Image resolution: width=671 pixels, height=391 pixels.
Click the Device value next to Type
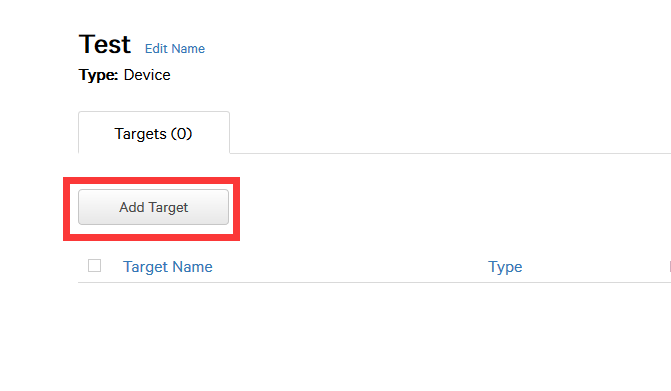[147, 75]
